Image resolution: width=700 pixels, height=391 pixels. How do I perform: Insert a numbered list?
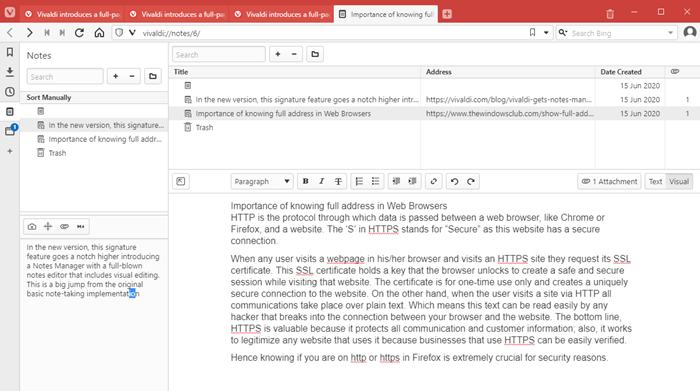(359, 181)
